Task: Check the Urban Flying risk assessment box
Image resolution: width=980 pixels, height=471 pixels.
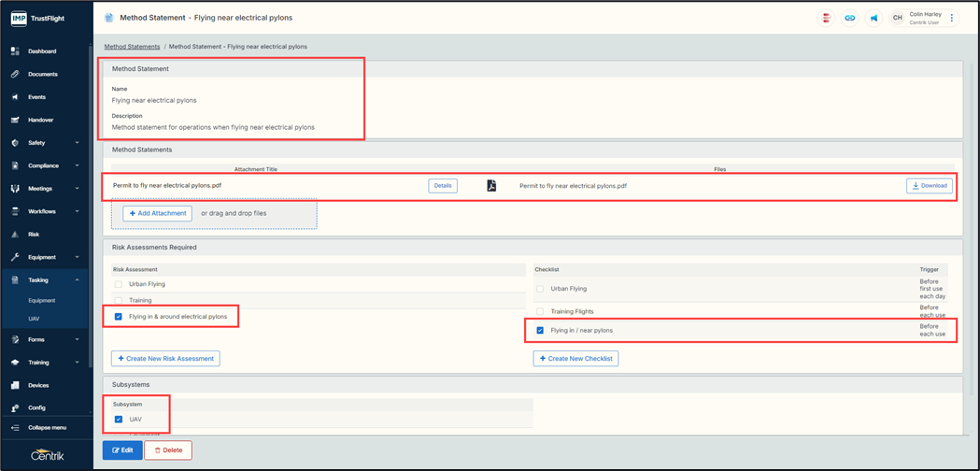Action: click(119, 284)
